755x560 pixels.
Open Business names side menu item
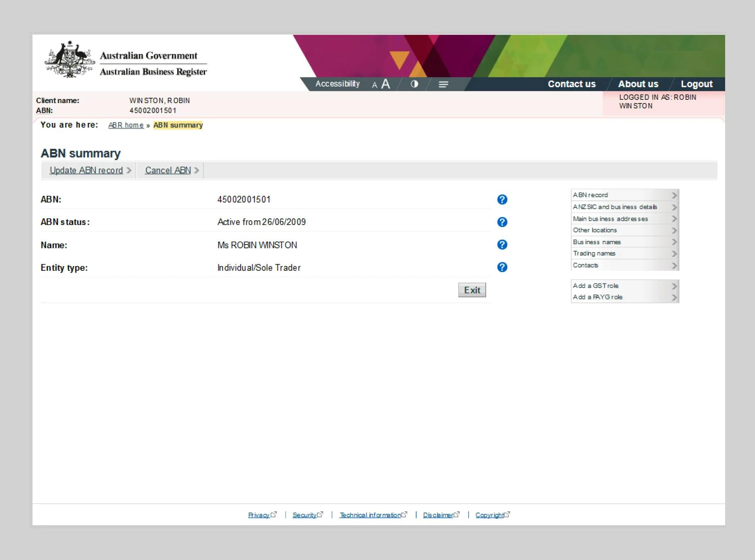[625, 242]
